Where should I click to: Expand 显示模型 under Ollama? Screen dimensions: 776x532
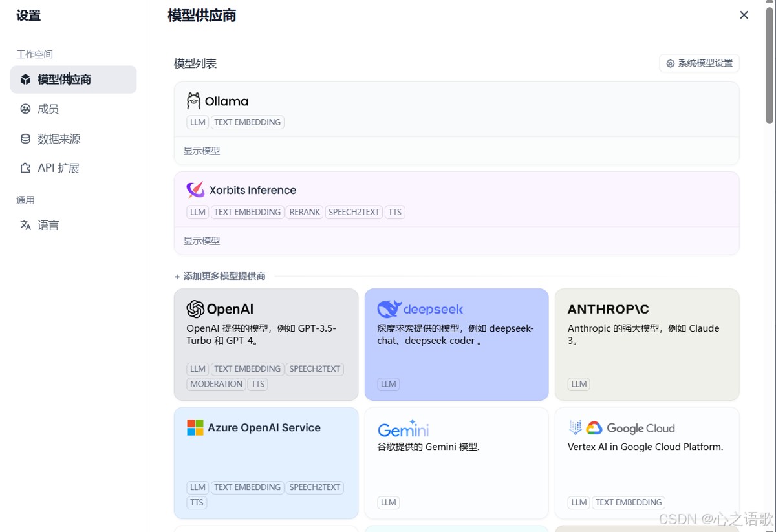202,151
